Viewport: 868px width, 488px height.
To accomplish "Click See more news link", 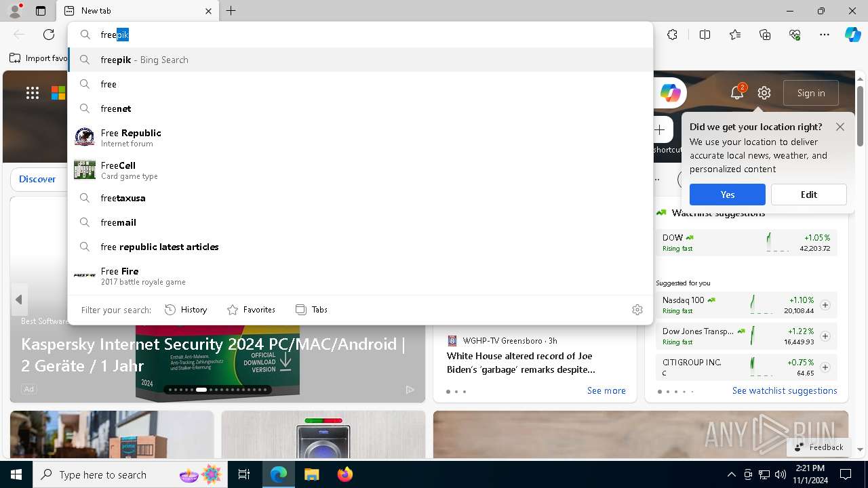I will click(x=606, y=390).
